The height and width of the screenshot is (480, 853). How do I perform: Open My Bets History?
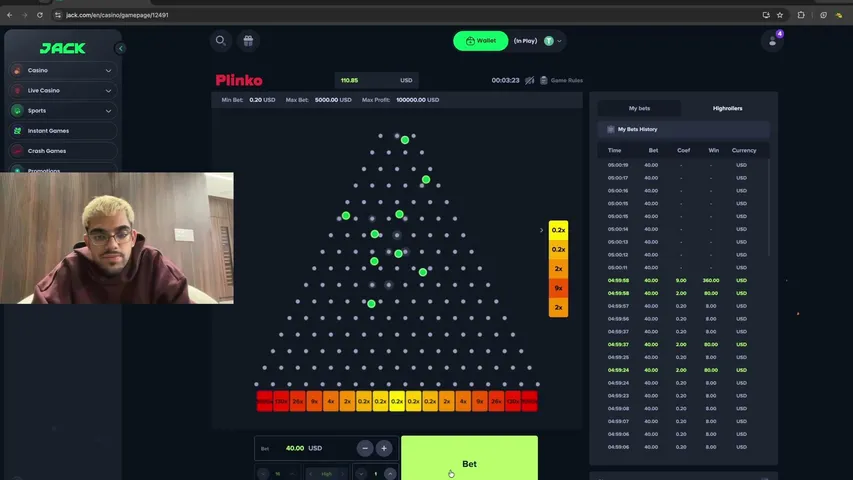click(684, 130)
